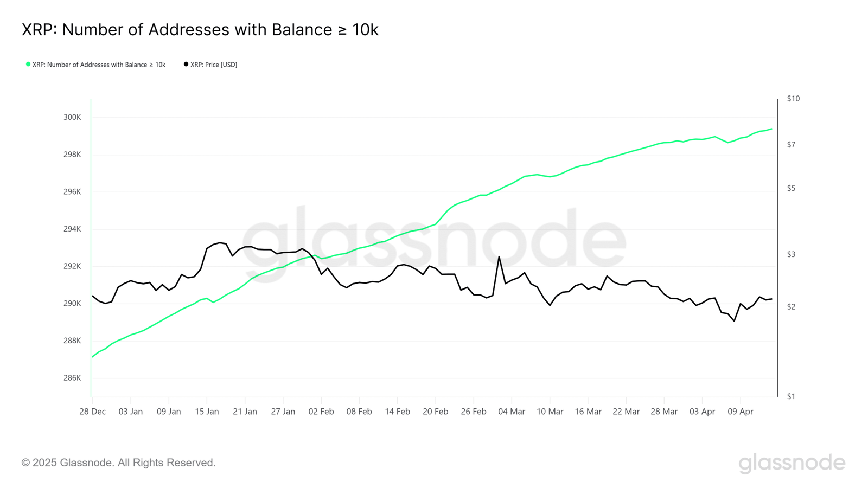
Task: Click the glassnode watermark in chart center
Action: coord(434,239)
